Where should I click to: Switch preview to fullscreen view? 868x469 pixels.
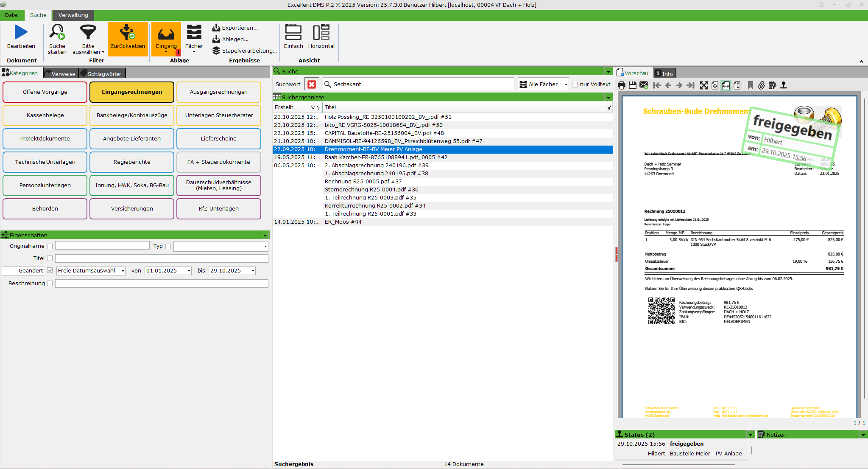pyautogui.click(x=704, y=85)
